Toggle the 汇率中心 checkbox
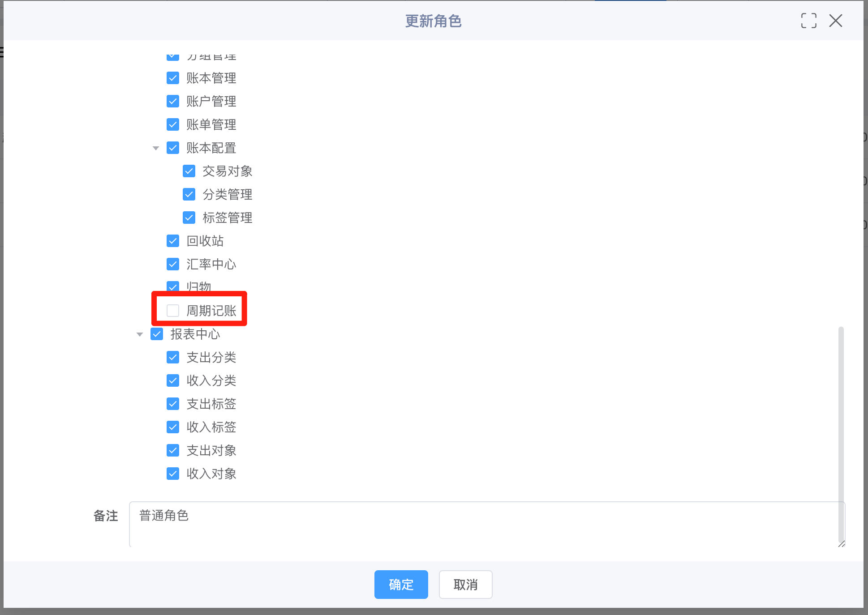Screen dimensions: 868x615 [173, 264]
